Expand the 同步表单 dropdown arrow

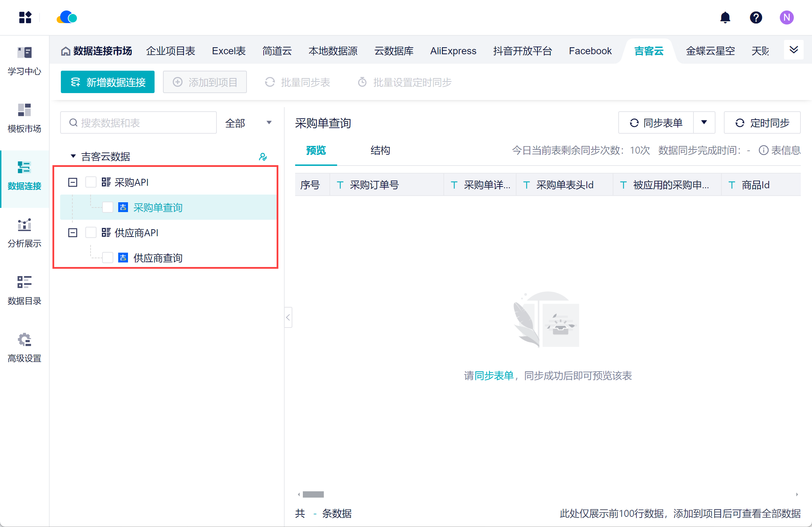pos(704,122)
